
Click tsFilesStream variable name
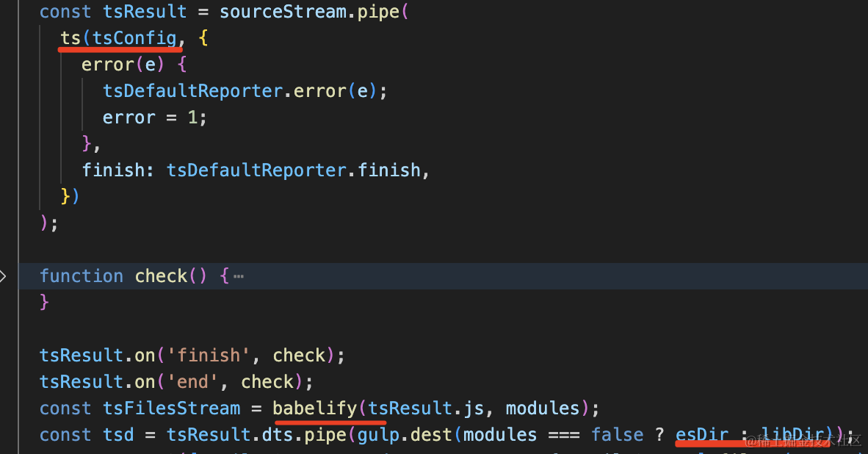point(172,408)
